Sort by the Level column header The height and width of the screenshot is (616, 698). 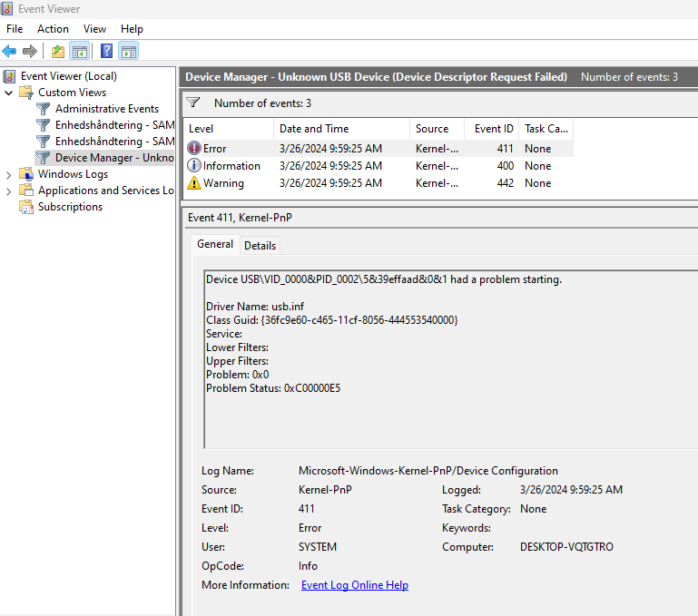[x=229, y=129]
